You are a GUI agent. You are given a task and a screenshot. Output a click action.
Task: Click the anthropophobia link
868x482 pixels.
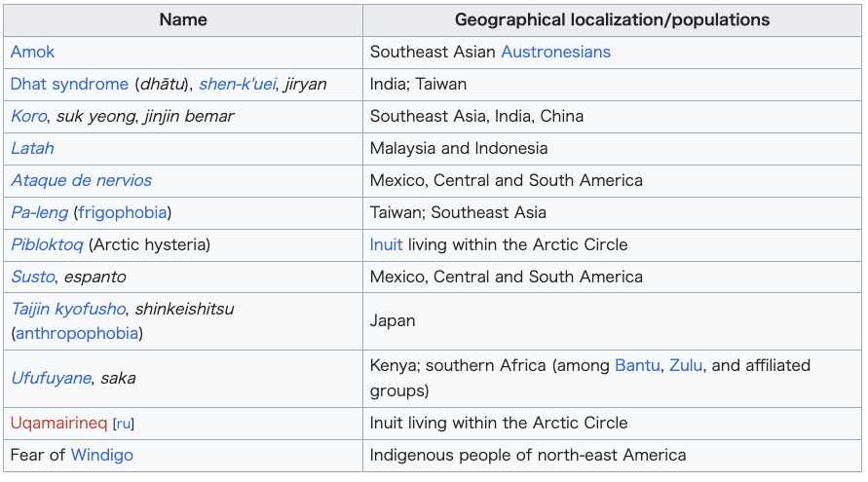click(77, 333)
